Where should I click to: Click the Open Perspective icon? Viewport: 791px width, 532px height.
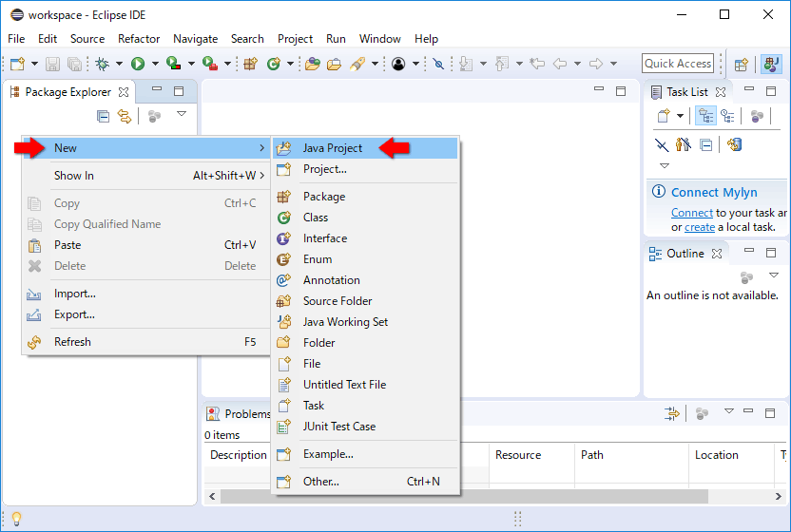[741, 64]
